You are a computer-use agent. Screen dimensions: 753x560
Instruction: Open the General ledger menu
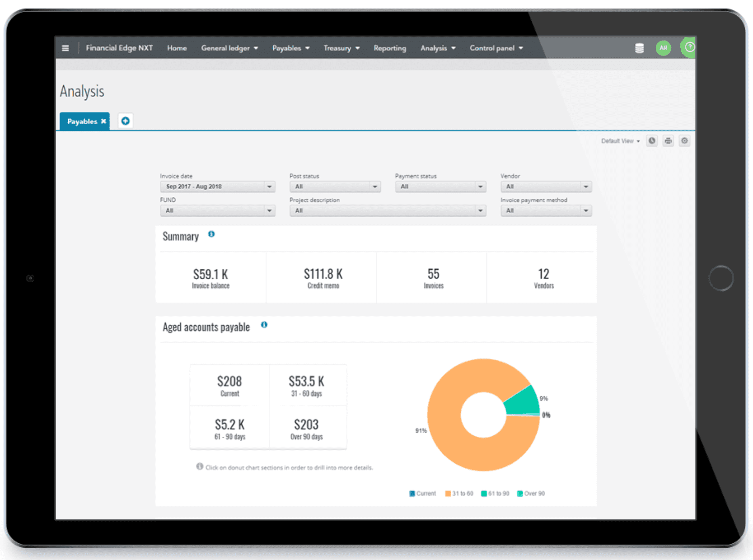point(229,48)
